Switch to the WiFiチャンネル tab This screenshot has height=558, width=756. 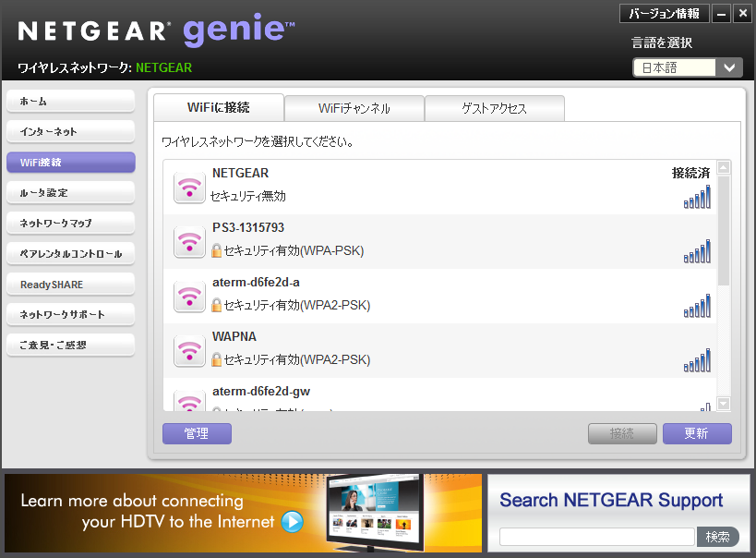354,108
